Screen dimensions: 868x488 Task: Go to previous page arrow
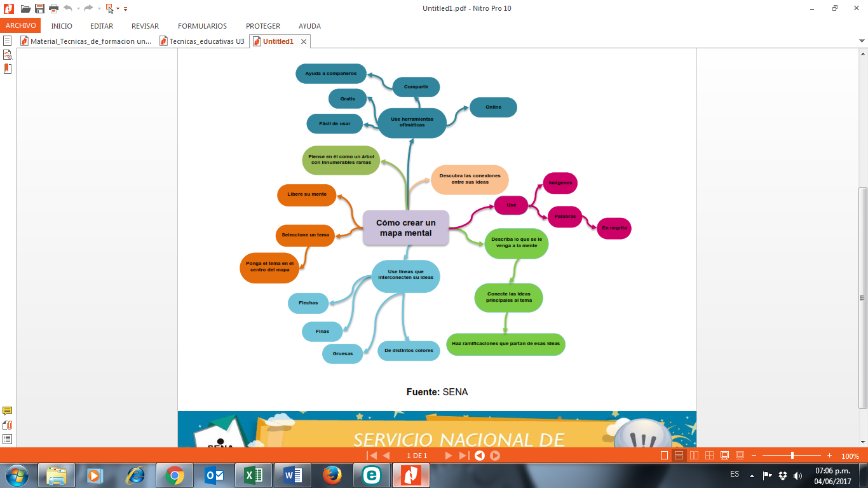pos(386,456)
